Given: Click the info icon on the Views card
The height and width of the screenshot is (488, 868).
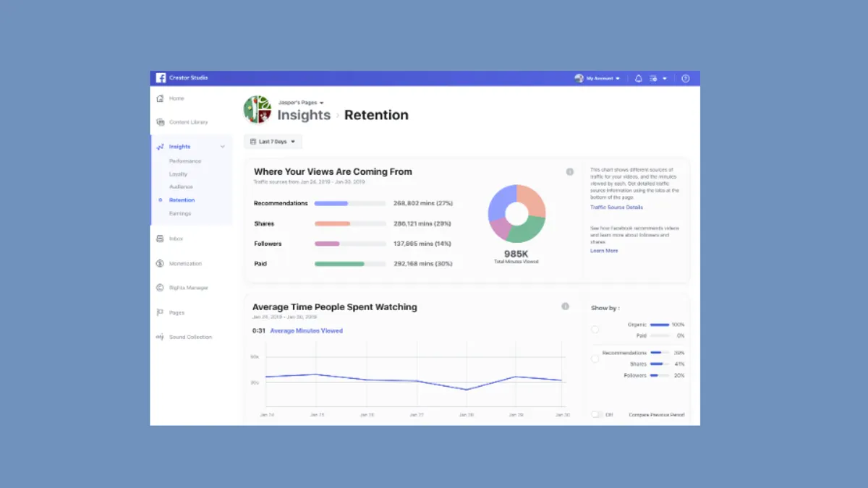Looking at the screenshot, I should pyautogui.click(x=570, y=172).
